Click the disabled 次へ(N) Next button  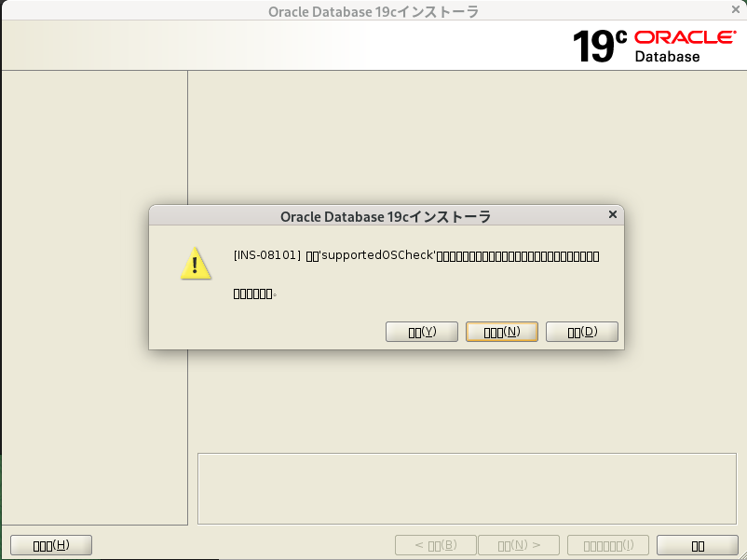519,544
